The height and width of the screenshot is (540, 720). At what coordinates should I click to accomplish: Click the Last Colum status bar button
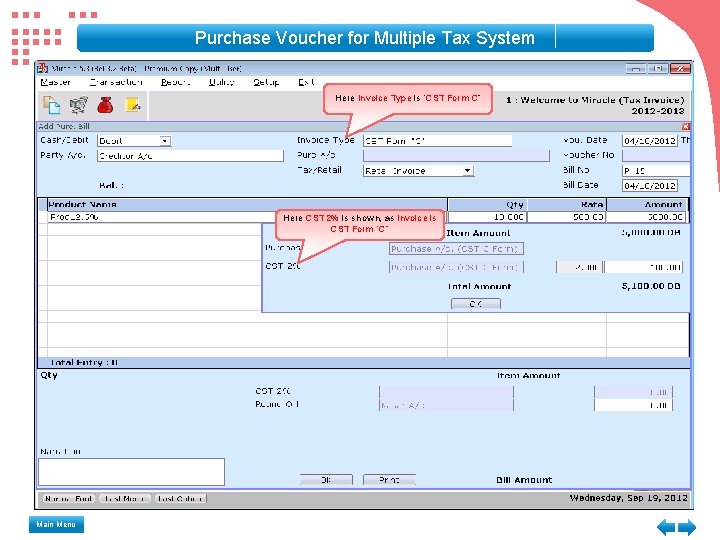(180, 499)
